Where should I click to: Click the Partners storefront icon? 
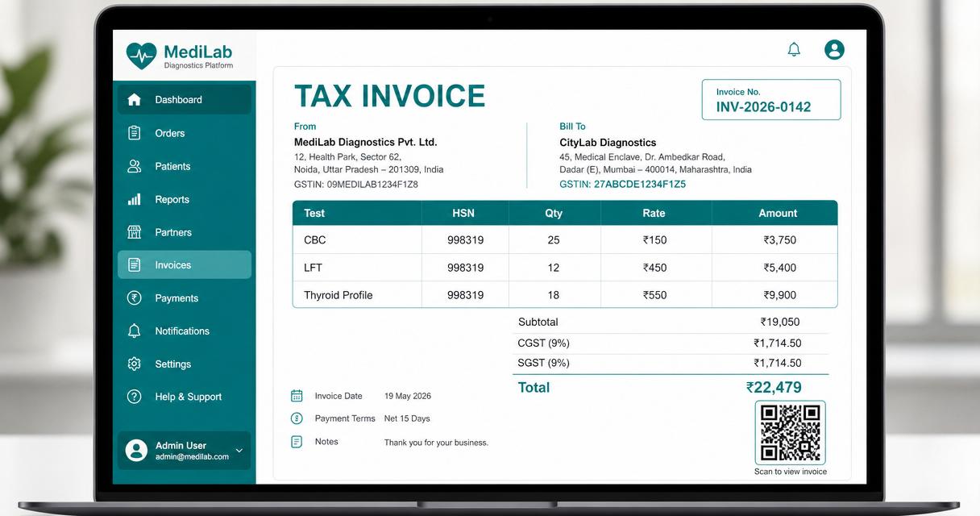pyautogui.click(x=135, y=232)
